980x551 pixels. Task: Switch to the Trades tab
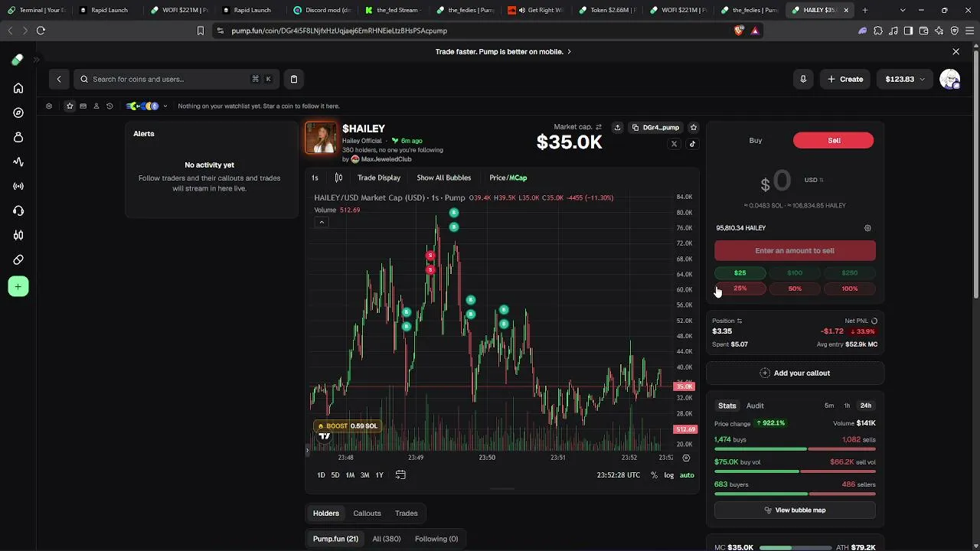pos(407,514)
